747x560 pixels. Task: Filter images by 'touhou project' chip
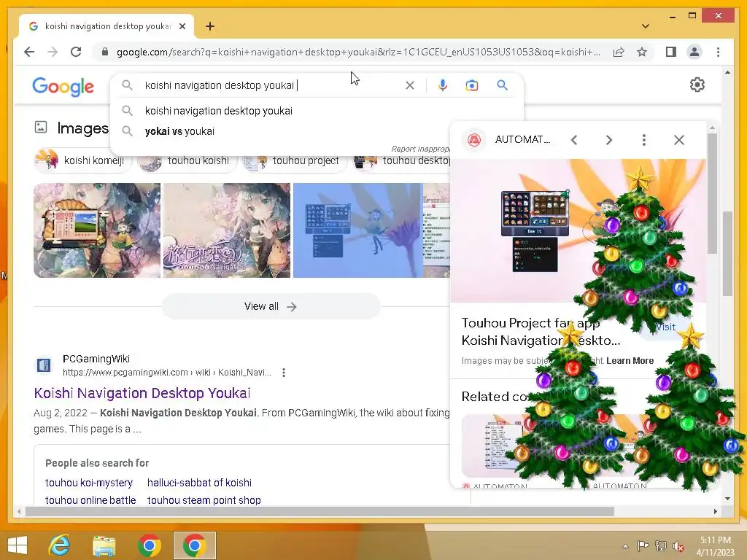(x=293, y=160)
